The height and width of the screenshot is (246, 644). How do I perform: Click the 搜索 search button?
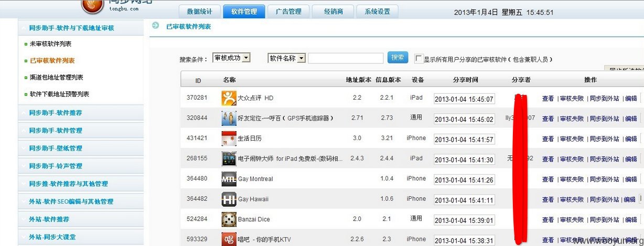click(398, 58)
